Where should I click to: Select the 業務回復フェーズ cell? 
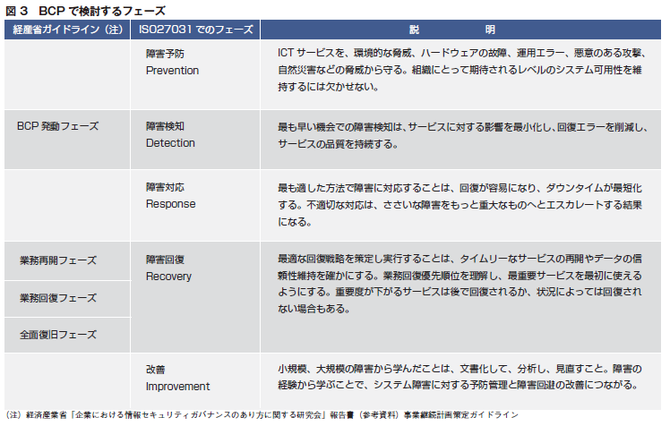point(58,297)
